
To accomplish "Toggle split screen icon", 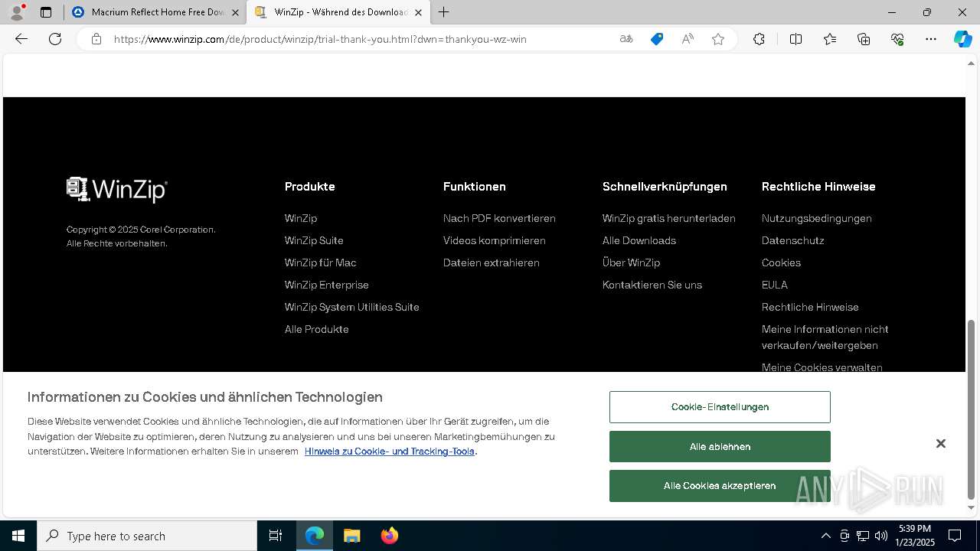I will click(795, 39).
